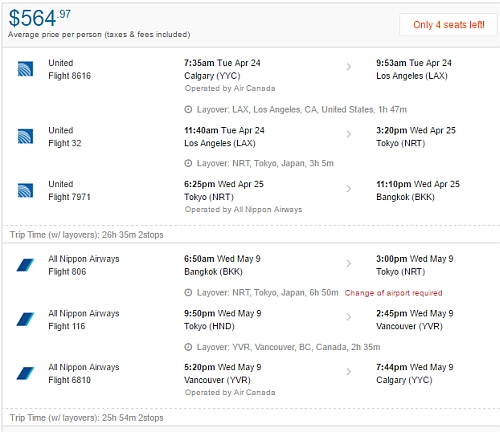Screen dimensions: 500x432
Task: Click clock icon beside 3h 5m Tokyo layover
Action: point(188,163)
